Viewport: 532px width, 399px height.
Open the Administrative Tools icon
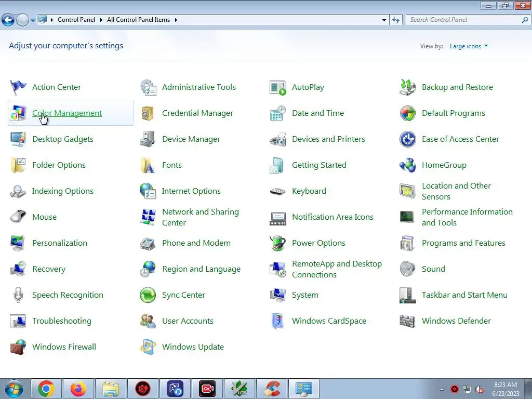pos(148,87)
